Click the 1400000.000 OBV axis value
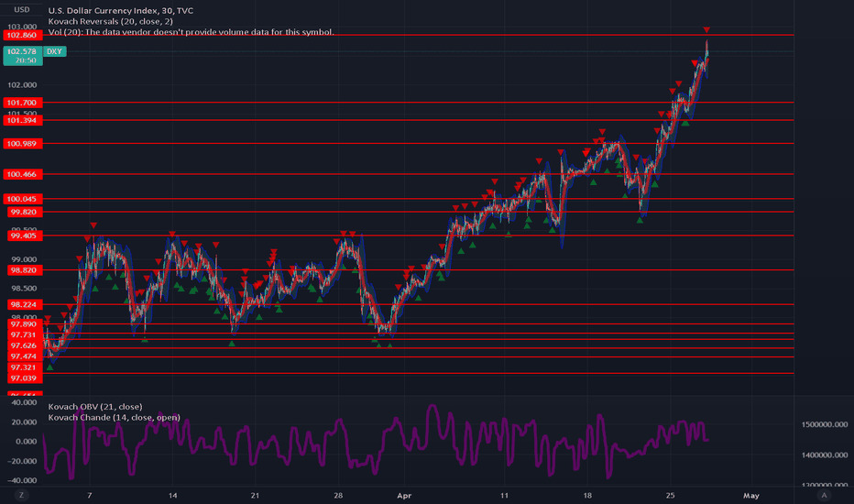Image resolution: width=854 pixels, height=504 pixels. 825,455
